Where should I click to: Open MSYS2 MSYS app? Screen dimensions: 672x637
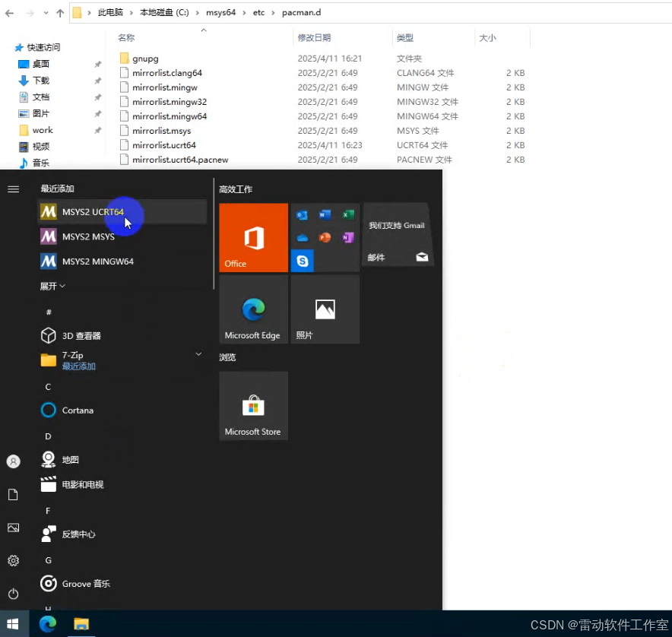[122, 236]
